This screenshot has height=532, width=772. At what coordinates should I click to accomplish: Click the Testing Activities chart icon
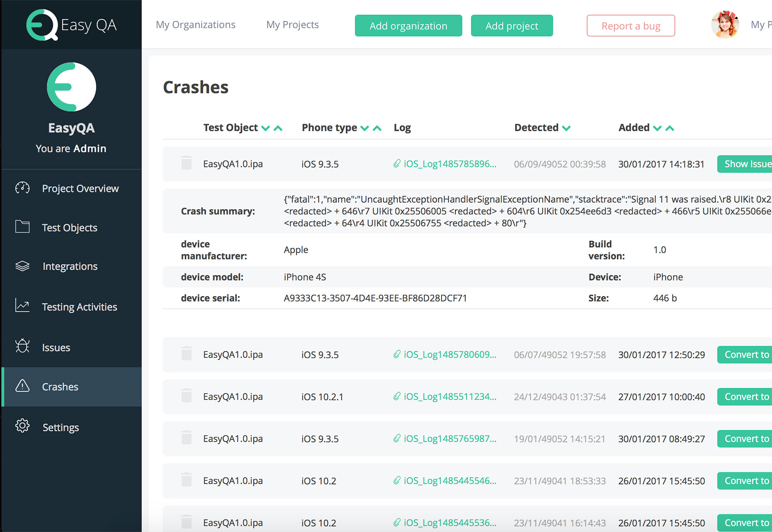(22, 306)
